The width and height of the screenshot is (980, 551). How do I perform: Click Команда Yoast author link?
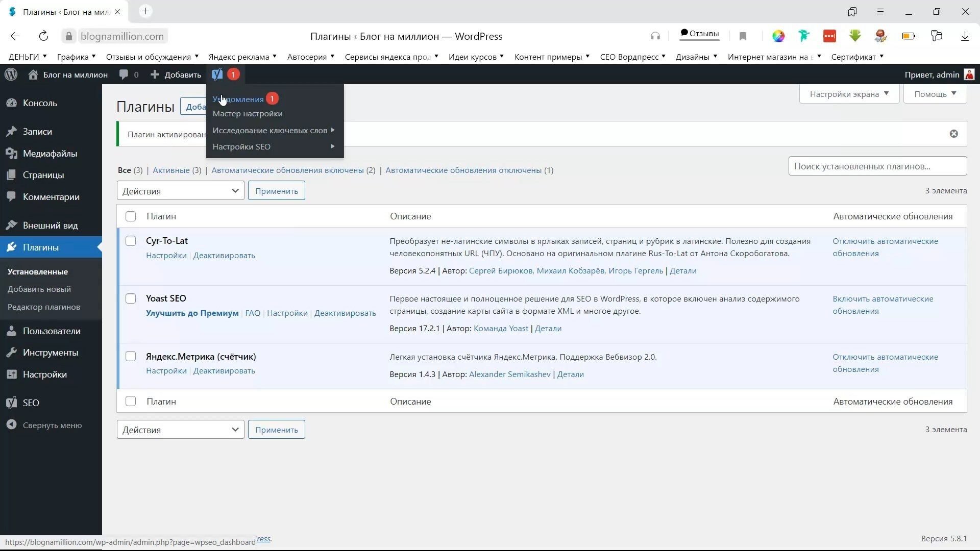(x=501, y=329)
